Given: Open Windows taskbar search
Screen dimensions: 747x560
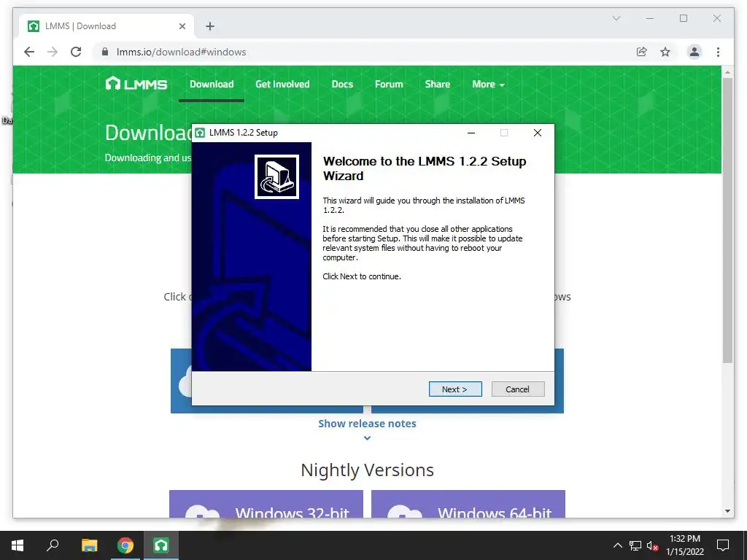Looking at the screenshot, I should [53, 545].
